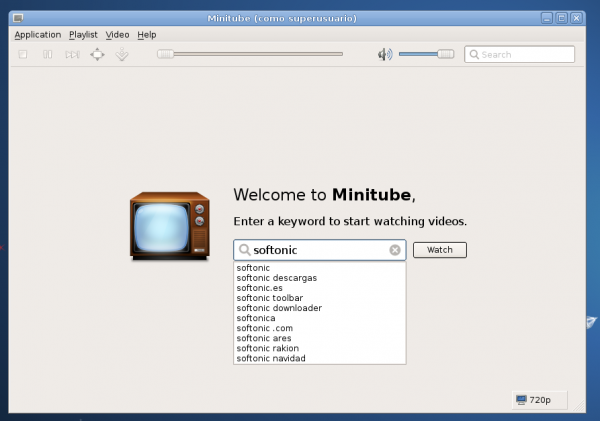Toggle the 720p quality button
This screenshot has height=421, width=600.
click(533, 399)
